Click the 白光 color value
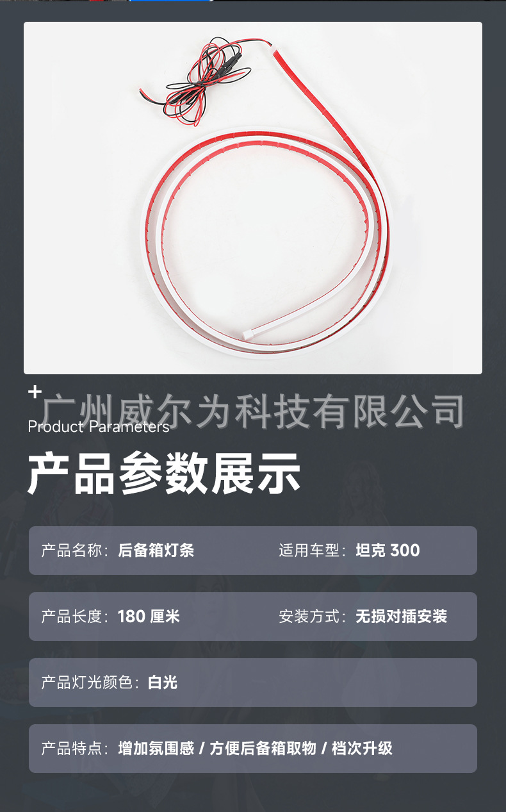Viewport: 506px width, 812px height. [x=163, y=683]
